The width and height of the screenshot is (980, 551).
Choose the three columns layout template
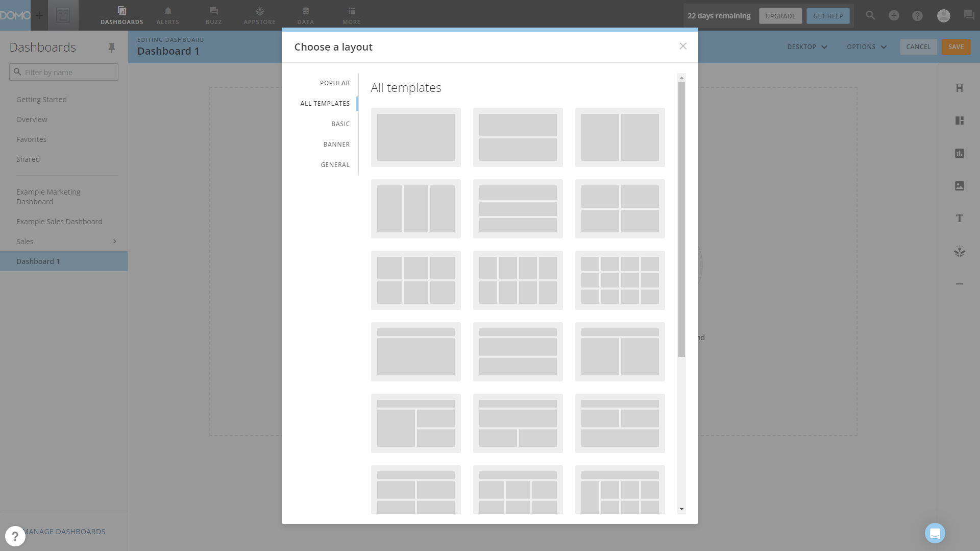pos(415,208)
